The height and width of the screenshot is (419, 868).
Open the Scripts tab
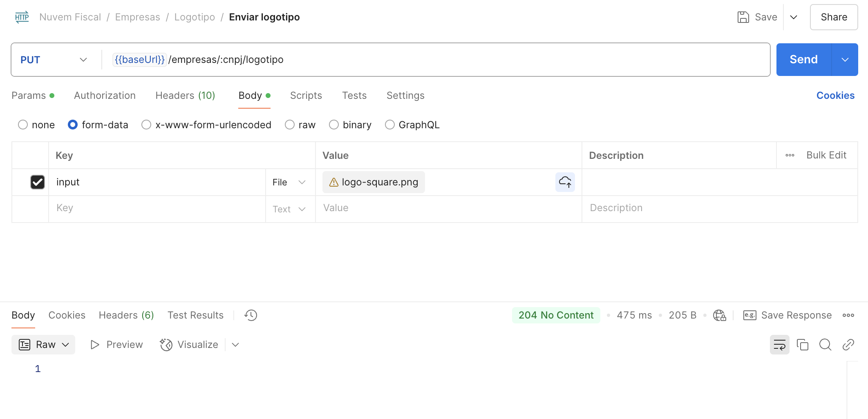[x=306, y=96]
